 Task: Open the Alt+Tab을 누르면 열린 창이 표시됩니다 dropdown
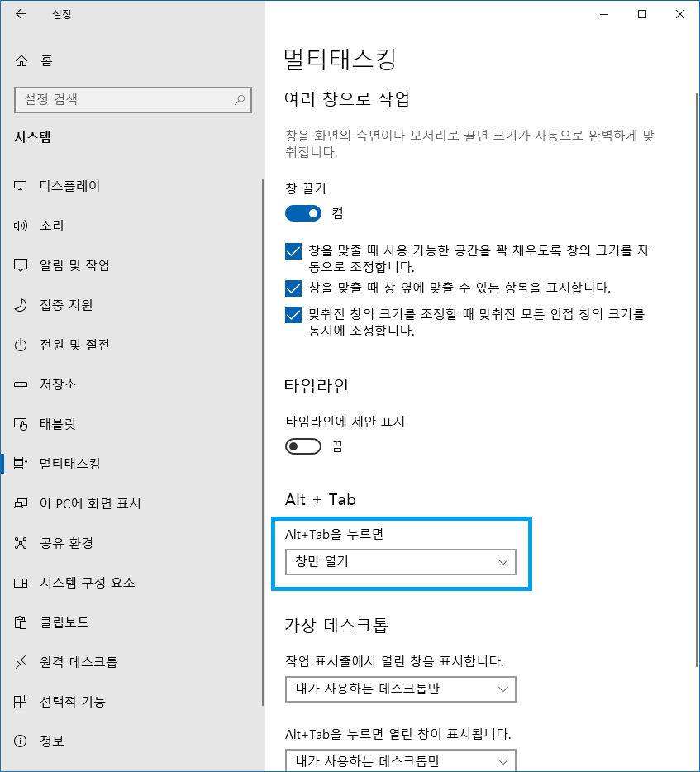[x=400, y=760]
